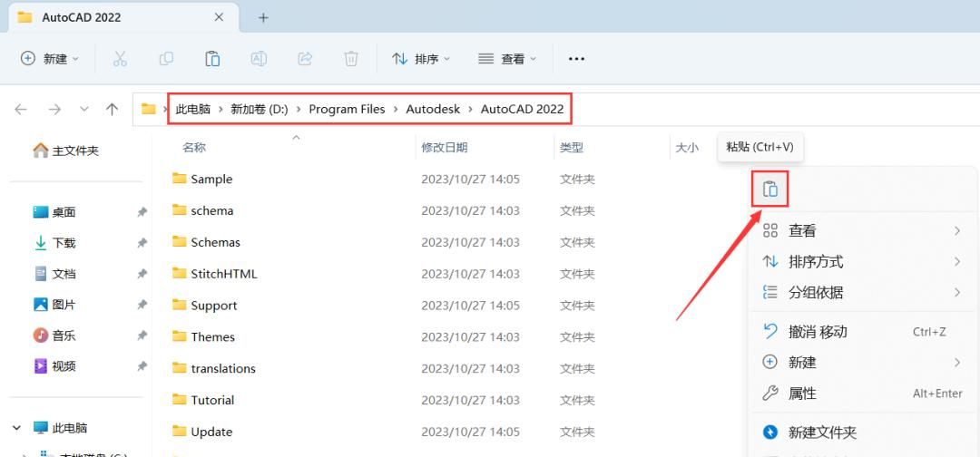This screenshot has height=457, width=980.
Task: Go forward with the right arrow
Action: tap(55, 109)
